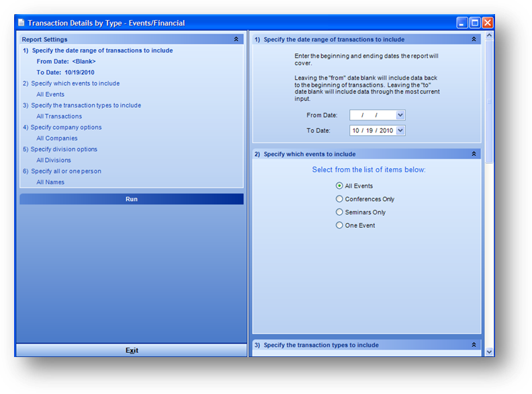Select the All Events radio button

coord(339,186)
